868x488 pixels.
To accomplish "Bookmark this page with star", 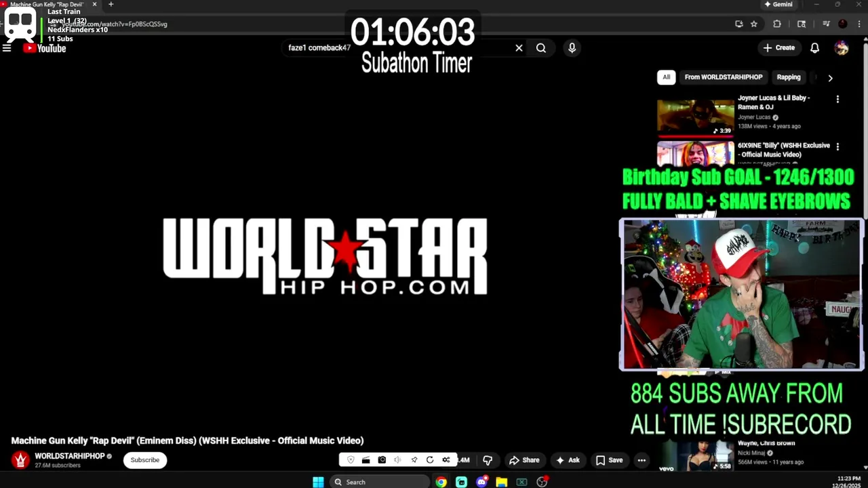I will (x=753, y=24).
